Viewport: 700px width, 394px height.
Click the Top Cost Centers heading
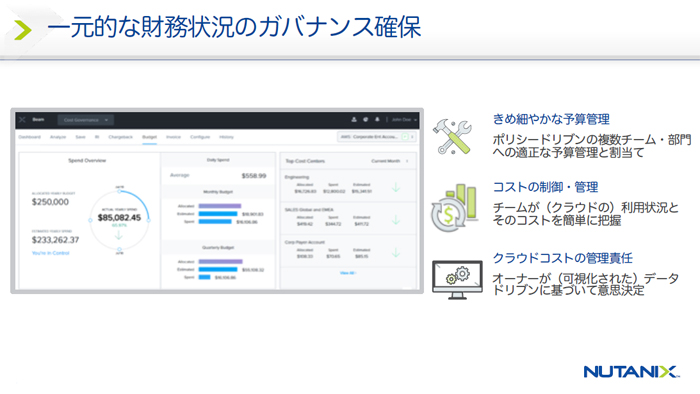pos(305,161)
